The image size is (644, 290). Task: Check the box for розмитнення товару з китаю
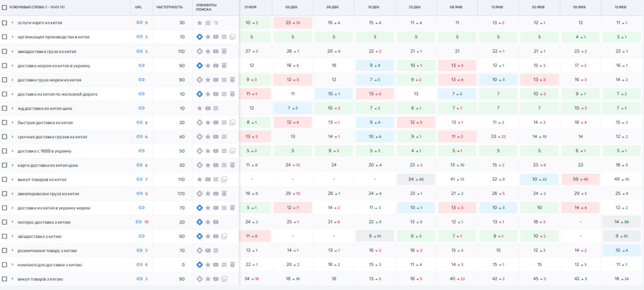tap(4, 250)
